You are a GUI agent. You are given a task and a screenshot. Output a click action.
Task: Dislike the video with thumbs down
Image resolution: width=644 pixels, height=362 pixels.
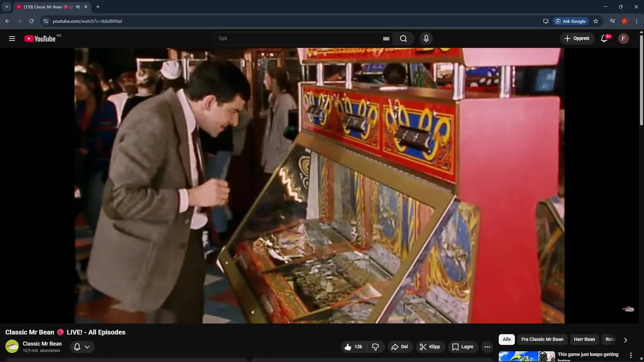click(x=375, y=347)
